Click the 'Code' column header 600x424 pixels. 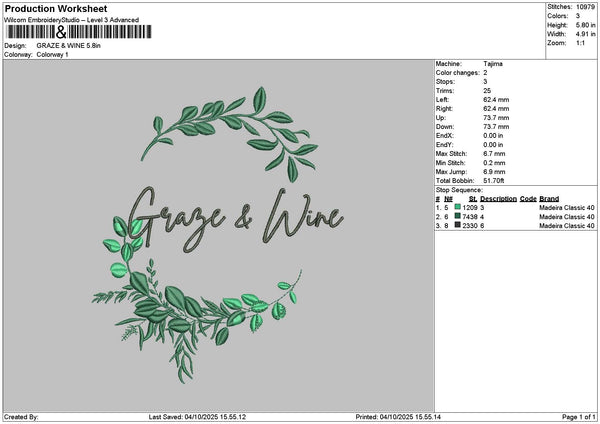point(528,199)
